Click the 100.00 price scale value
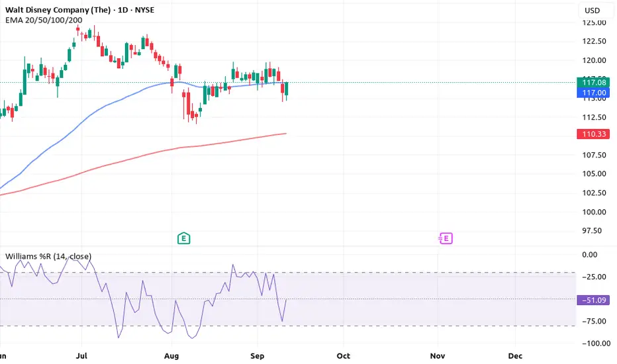The image size is (617, 364). (594, 212)
